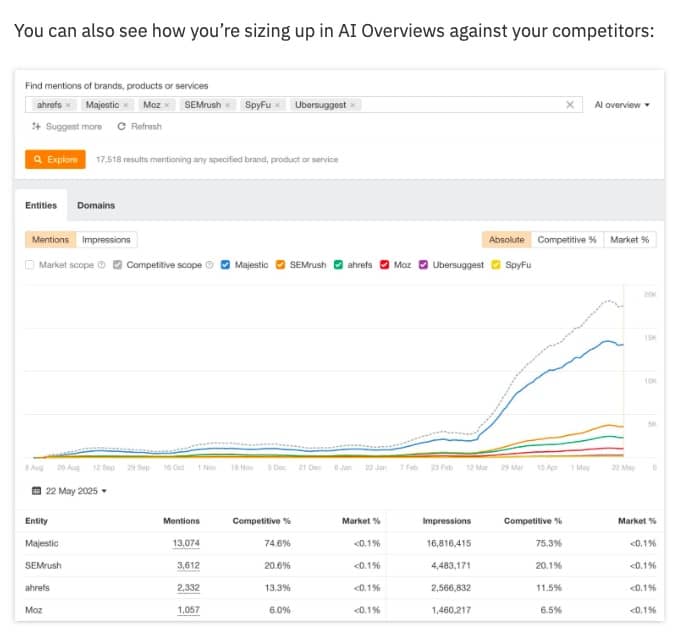Uncheck the Majestic series checkbox
Screen dimensions: 686x639
pyautogui.click(x=226, y=265)
